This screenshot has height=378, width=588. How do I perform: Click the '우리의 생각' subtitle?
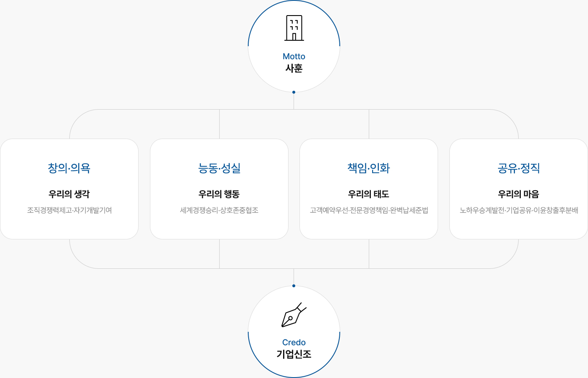coord(69,194)
